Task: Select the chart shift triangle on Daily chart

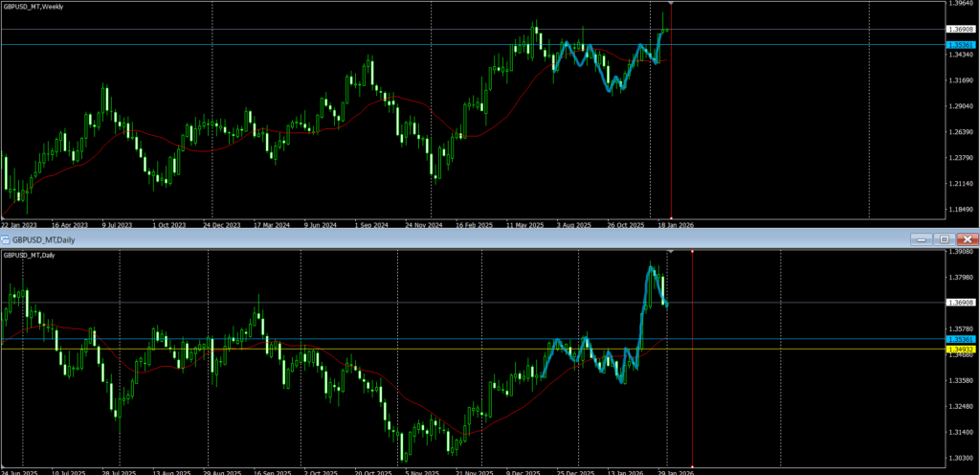Action: point(671,252)
